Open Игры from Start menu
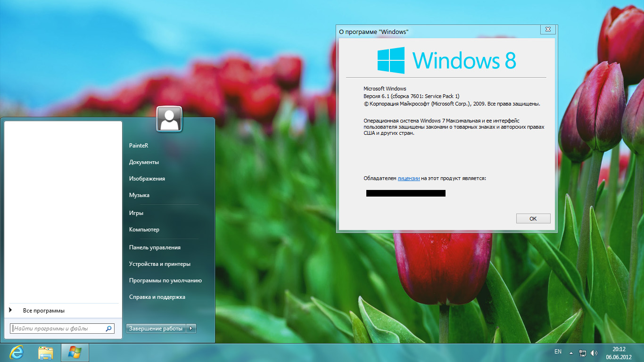The height and width of the screenshot is (362, 644). [136, 213]
